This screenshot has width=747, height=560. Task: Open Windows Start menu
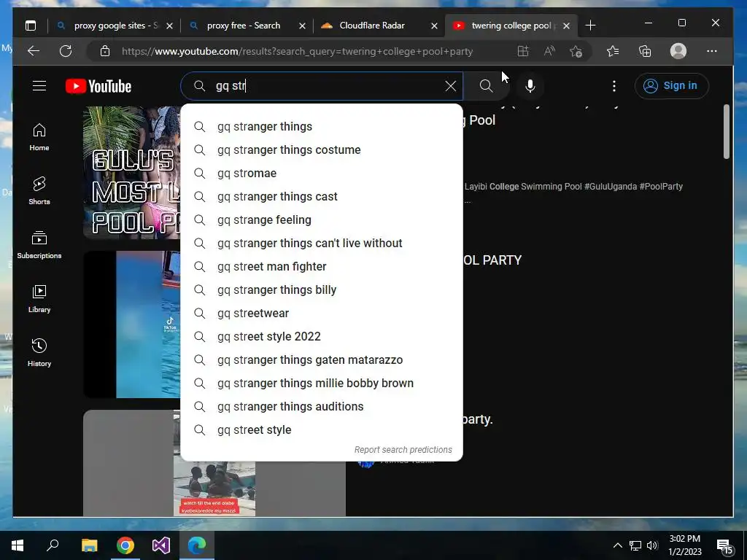(x=18, y=545)
